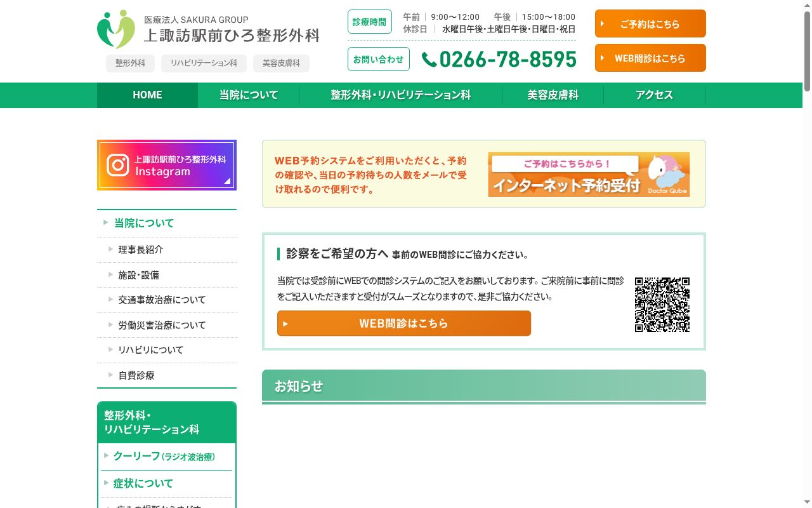Open 施設・設備 in the sidebar
Screen dimensions: 812x508
coord(167,275)
